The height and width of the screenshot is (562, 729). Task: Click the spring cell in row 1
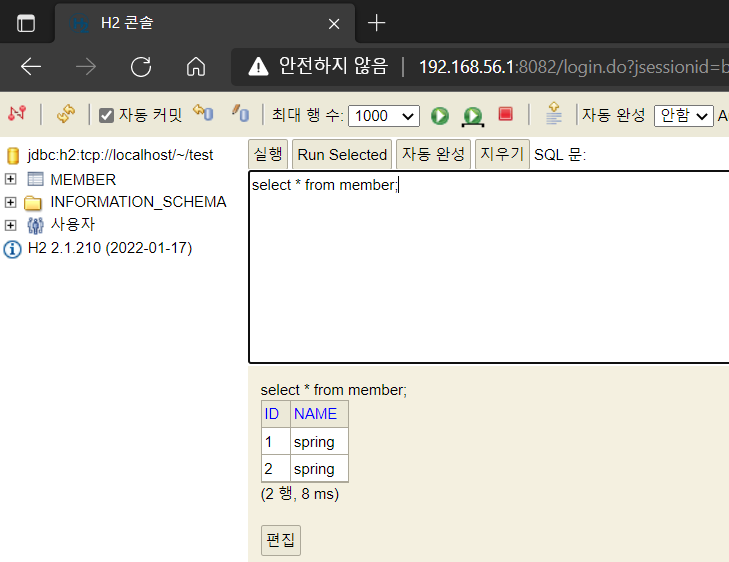(319, 442)
